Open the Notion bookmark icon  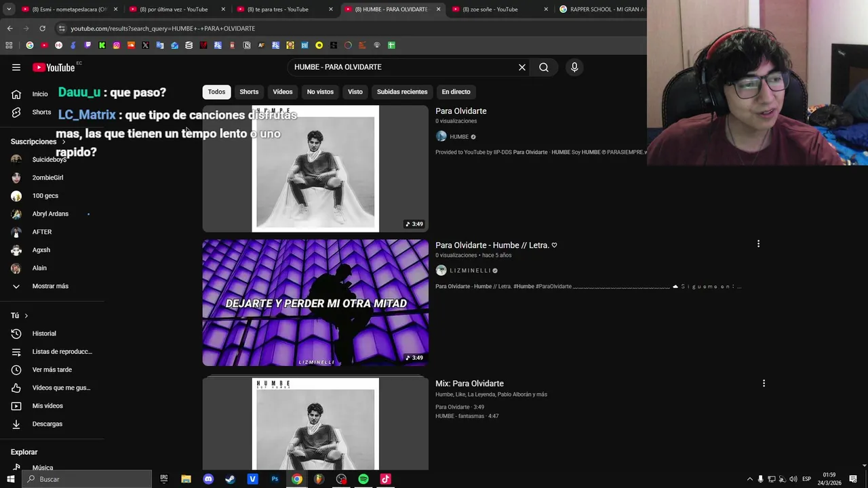point(247,45)
